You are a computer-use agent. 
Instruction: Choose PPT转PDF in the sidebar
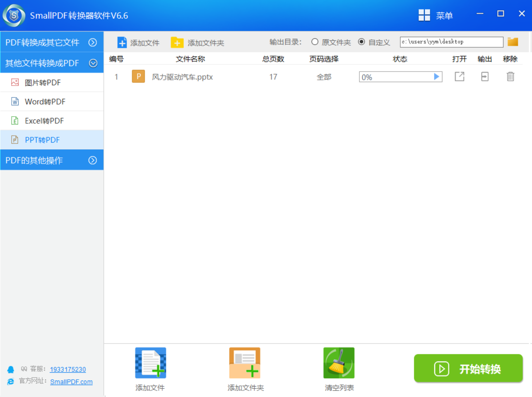[x=52, y=140]
